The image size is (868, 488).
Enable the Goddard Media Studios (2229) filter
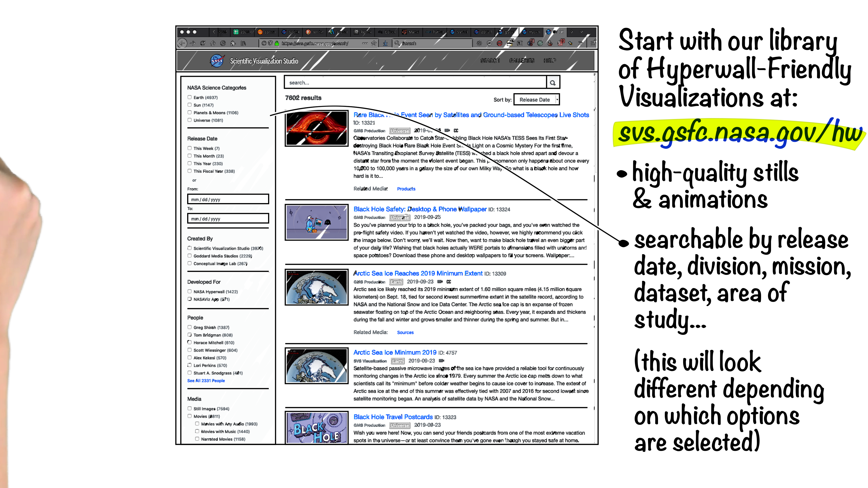tap(189, 256)
